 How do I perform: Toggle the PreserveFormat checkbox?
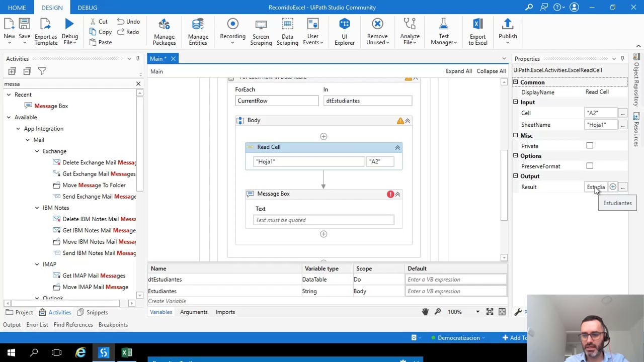coord(590,166)
